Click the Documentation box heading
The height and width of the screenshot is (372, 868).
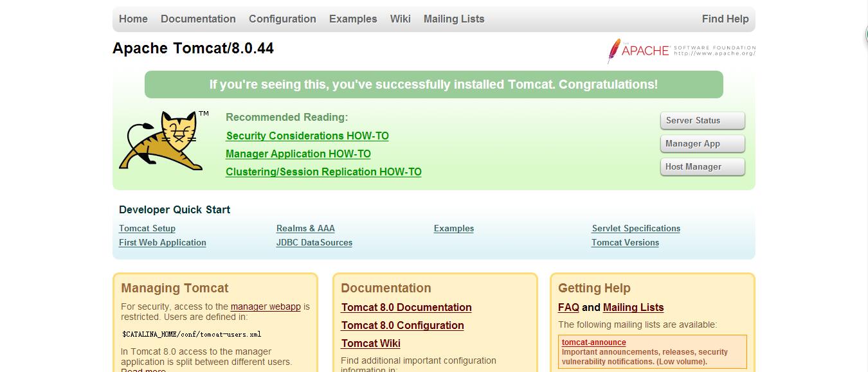386,288
